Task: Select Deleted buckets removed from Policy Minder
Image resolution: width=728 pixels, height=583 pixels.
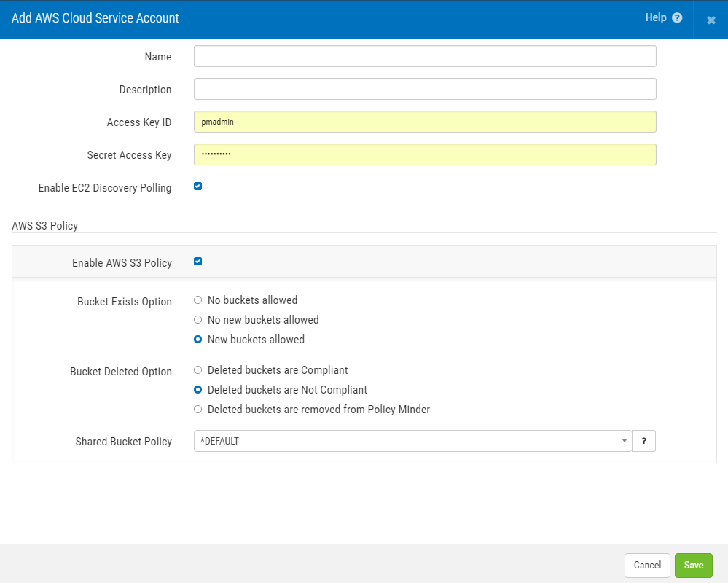Action: tap(197, 410)
